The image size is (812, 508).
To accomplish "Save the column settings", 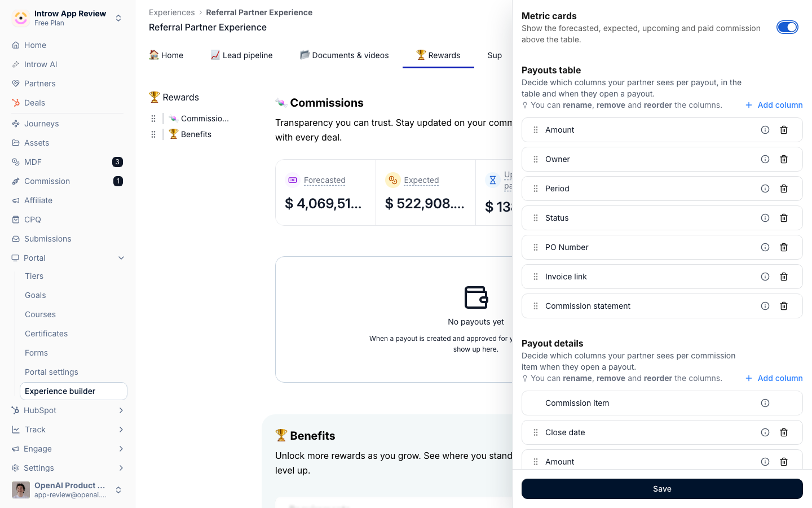I will [x=662, y=489].
